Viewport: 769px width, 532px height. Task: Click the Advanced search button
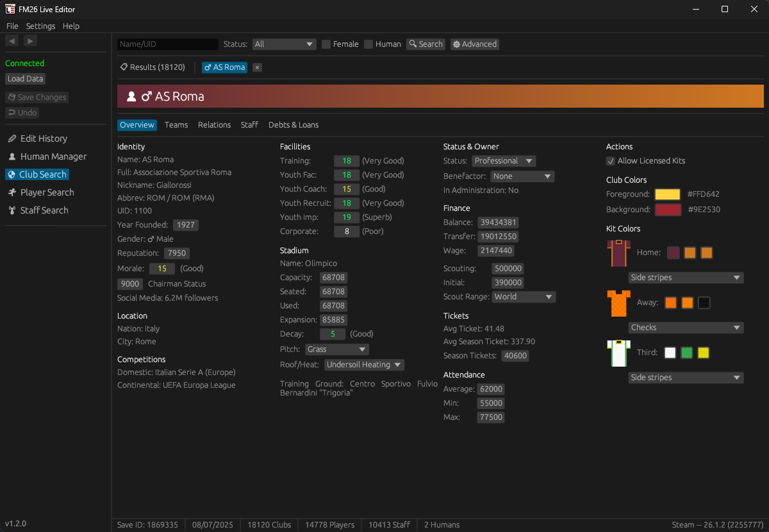pos(474,44)
